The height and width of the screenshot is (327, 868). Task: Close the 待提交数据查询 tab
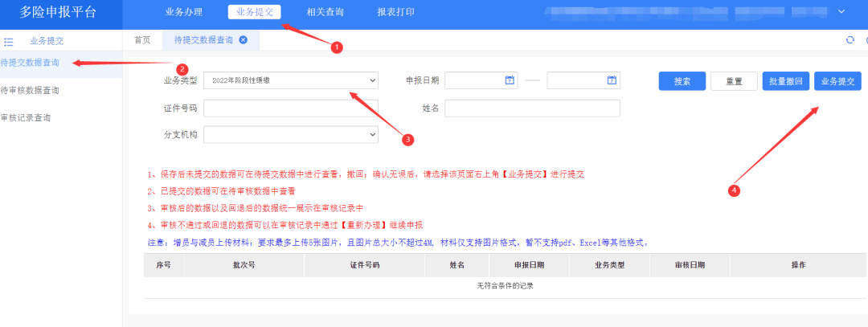tap(244, 40)
